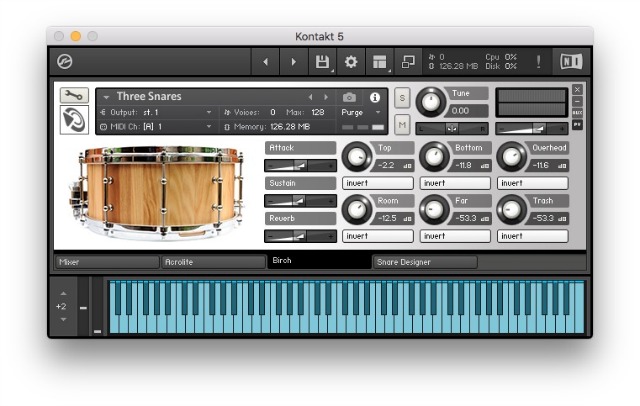Click the Bottom channel output icon

(484, 166)
